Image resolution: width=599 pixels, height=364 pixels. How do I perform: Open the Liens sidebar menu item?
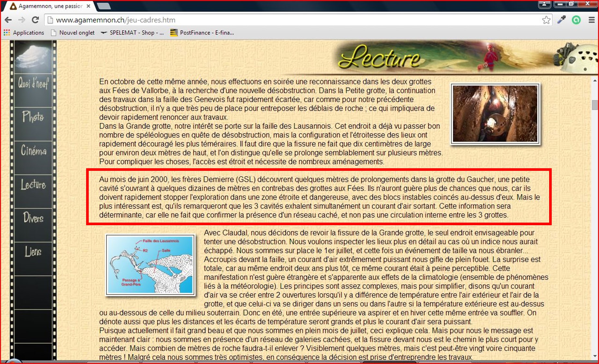coord(33,252)
